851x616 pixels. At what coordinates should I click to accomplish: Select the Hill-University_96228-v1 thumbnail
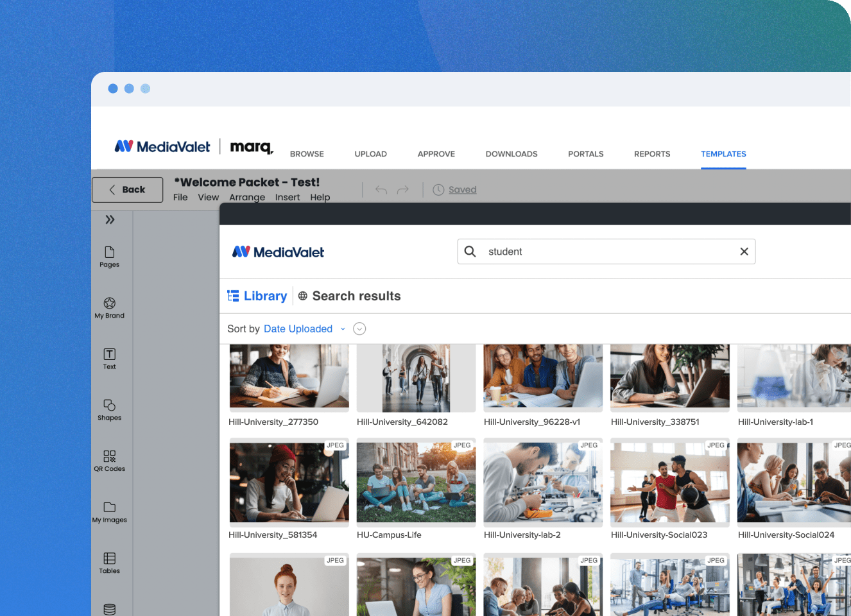point(543,378)
